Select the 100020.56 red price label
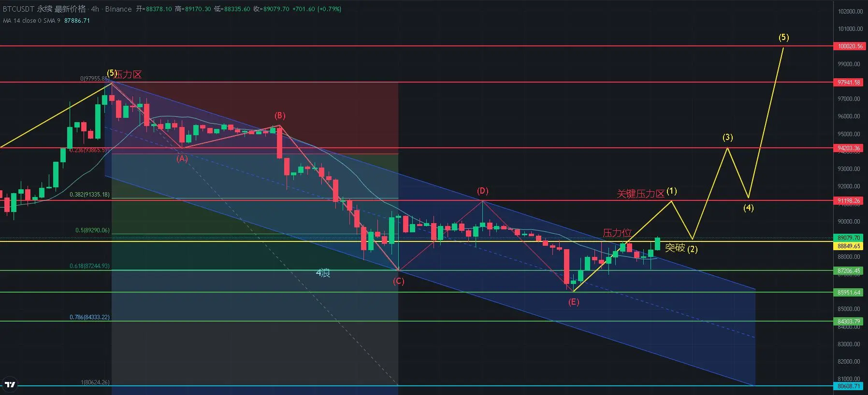 (x=850, y=46)
